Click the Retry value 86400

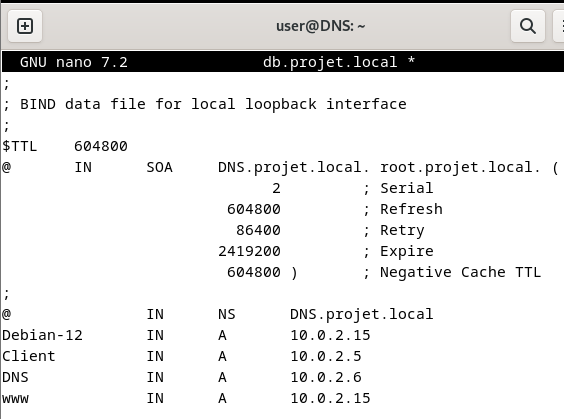pos(258,230)
